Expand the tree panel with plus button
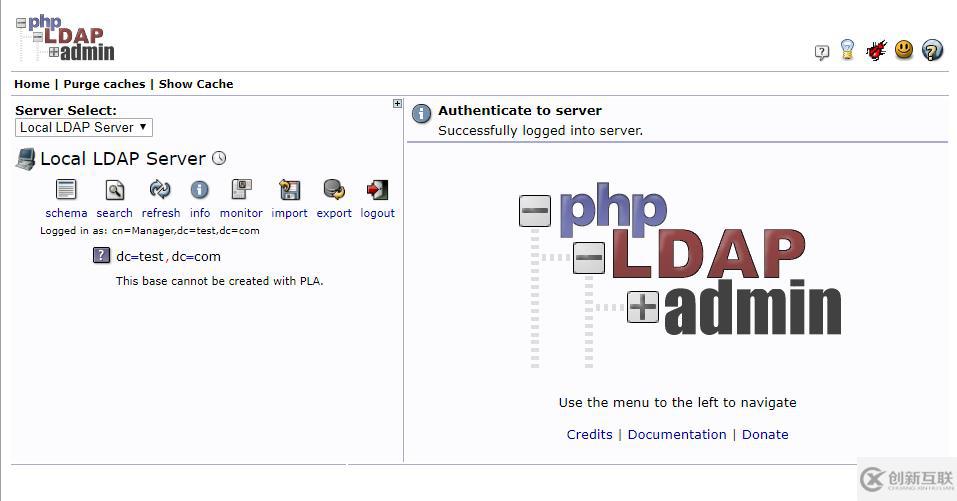 [397, 104]
